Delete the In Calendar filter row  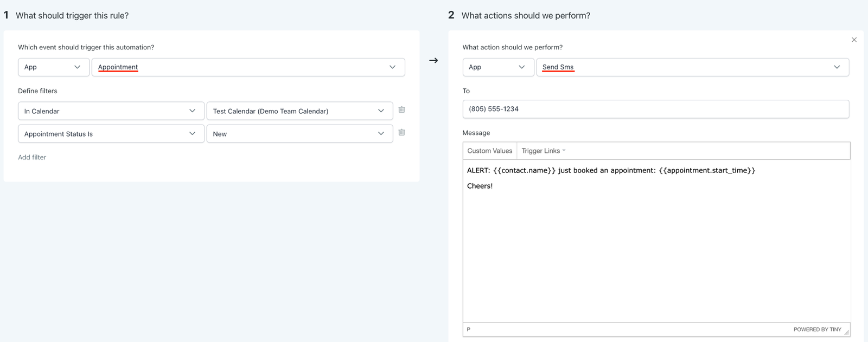(401, 110)
